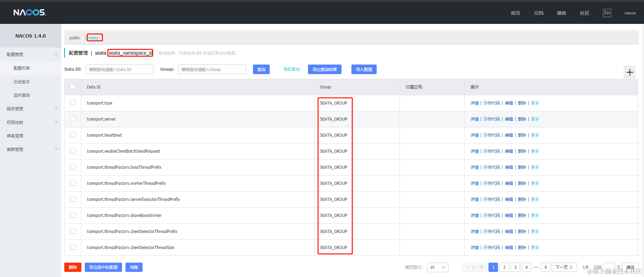Go to page 4
The image size is (644, 277).
coord(526,267)
